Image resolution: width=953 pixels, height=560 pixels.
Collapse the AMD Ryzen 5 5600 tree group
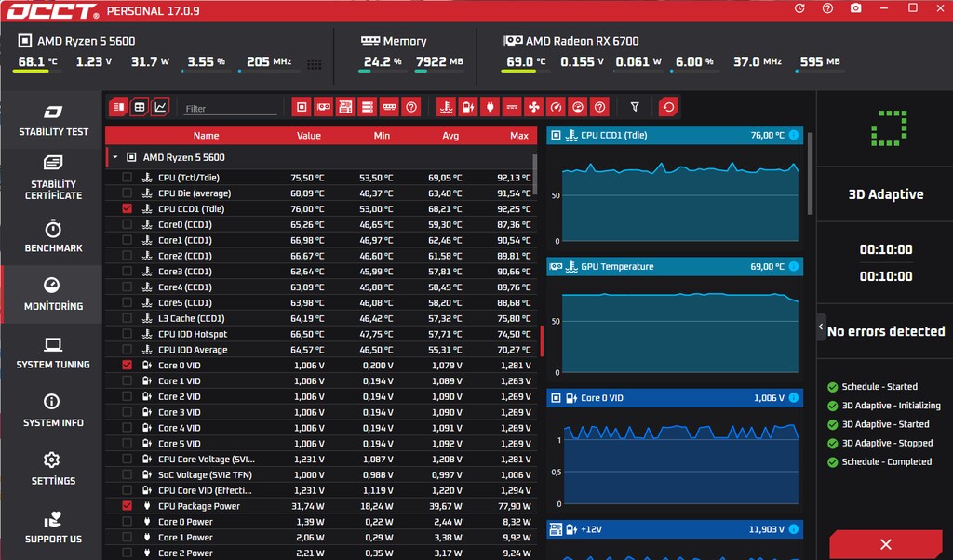[115, 157]
